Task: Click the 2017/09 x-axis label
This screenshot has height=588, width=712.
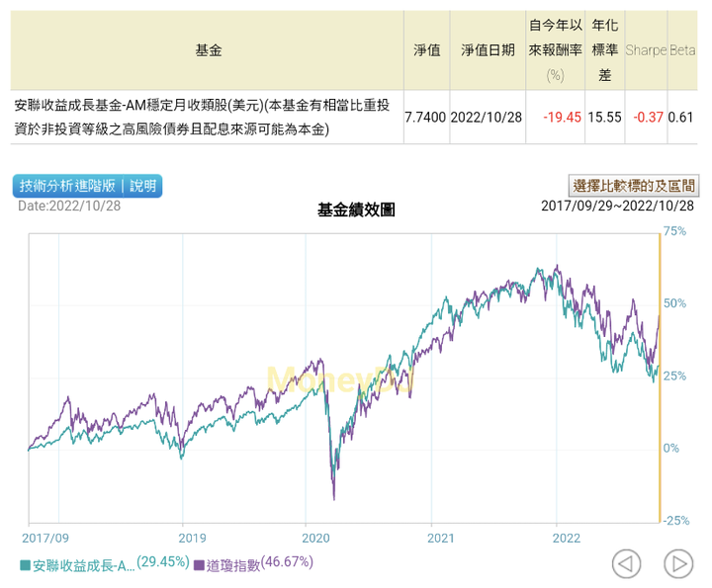Action: click(45, 538)
